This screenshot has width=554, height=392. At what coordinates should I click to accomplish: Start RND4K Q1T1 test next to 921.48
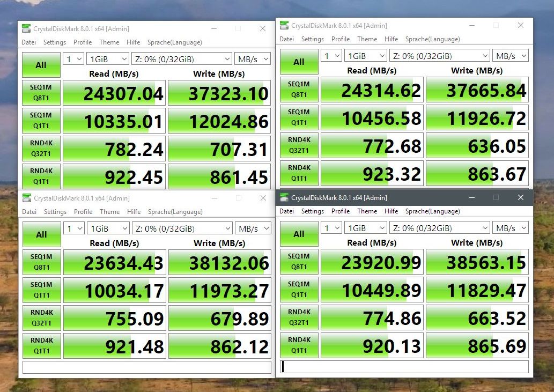click(x=41, y=346)
